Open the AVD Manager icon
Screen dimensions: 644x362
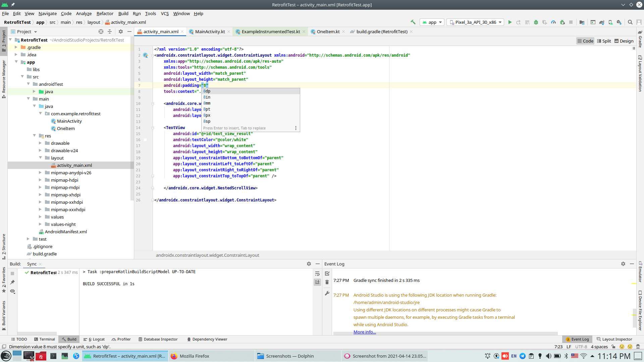[x=610, y=22]
